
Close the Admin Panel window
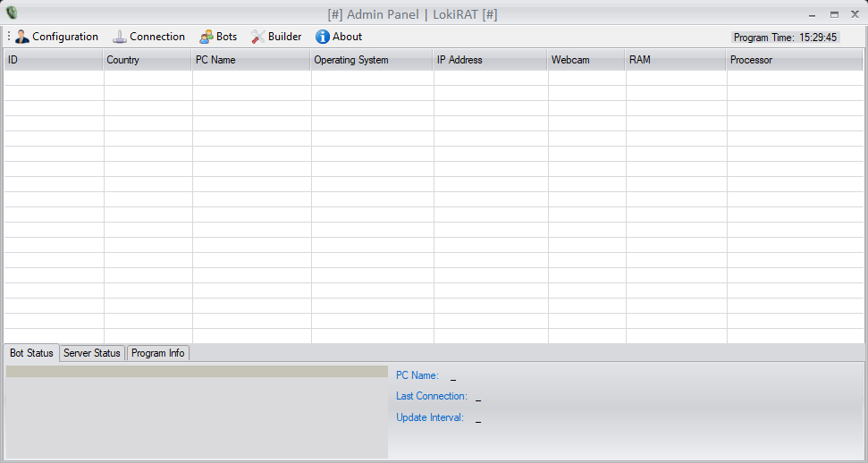click(855, 14)
